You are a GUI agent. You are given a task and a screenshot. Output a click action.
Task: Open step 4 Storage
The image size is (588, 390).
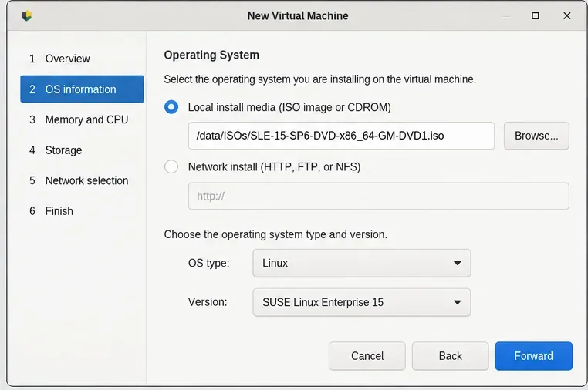pyautogui.click(x=82, y=150)
